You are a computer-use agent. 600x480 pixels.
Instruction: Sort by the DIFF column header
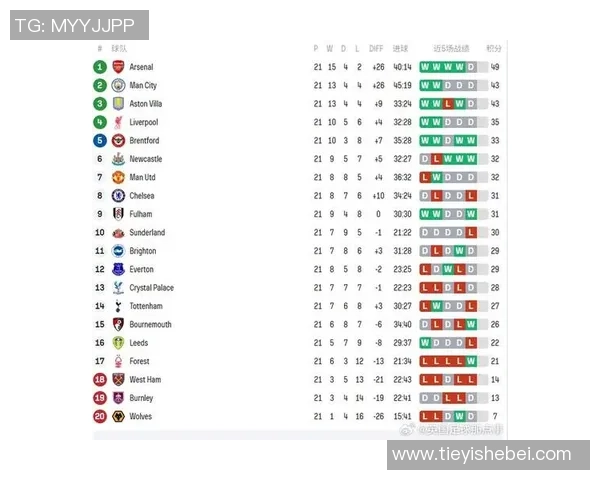[376, 48]
